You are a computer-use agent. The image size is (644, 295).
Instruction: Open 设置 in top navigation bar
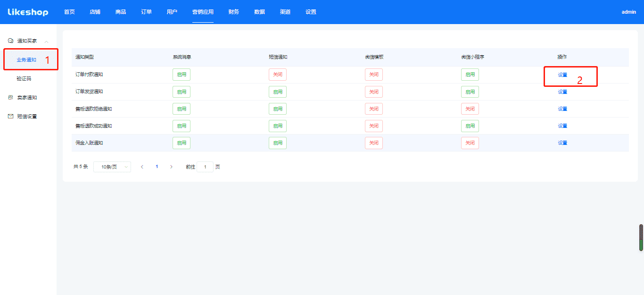click(x=311, y=12)
